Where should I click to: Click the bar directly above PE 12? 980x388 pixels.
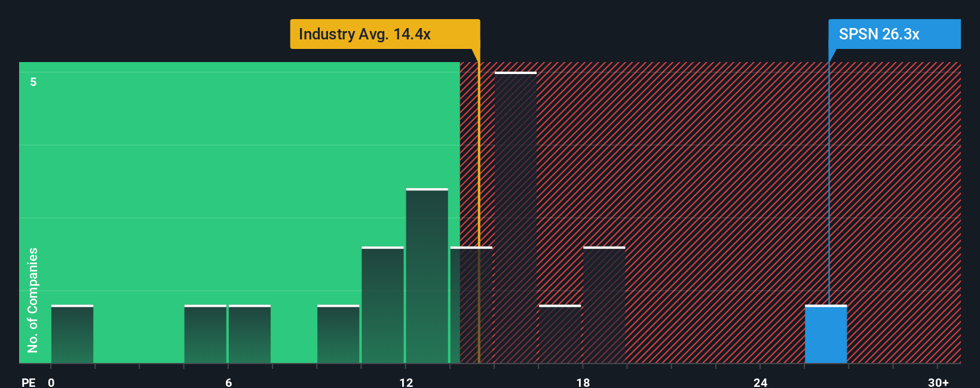tap(427, 276)
